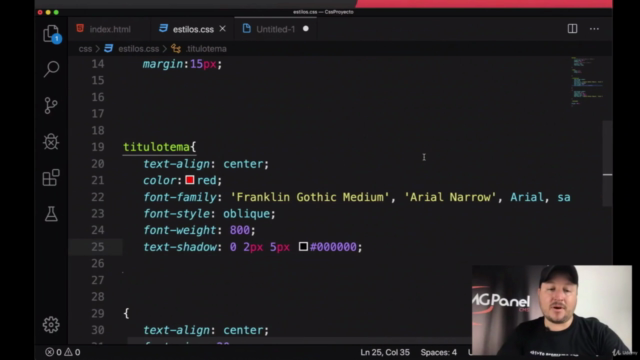Click the vertical editor scrollbar
Image resolution: width=640 pixels, height=360 pixels.
607,163
